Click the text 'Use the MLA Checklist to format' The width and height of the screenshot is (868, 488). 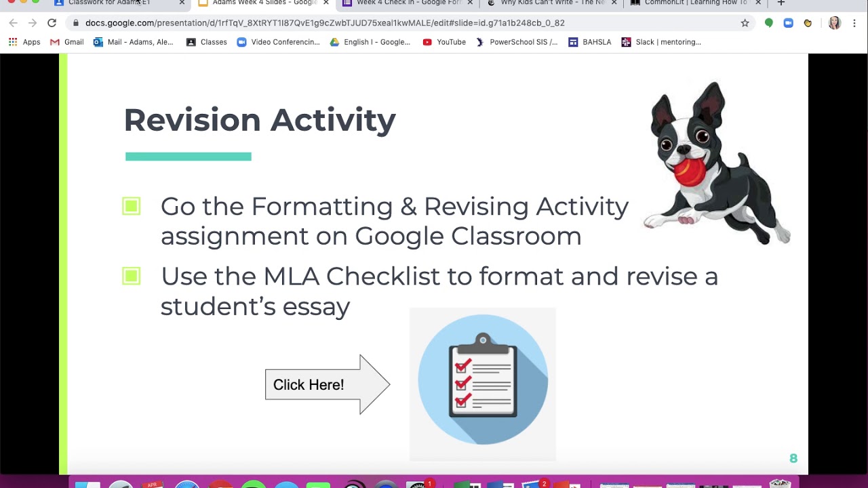[x=362, y=277]
